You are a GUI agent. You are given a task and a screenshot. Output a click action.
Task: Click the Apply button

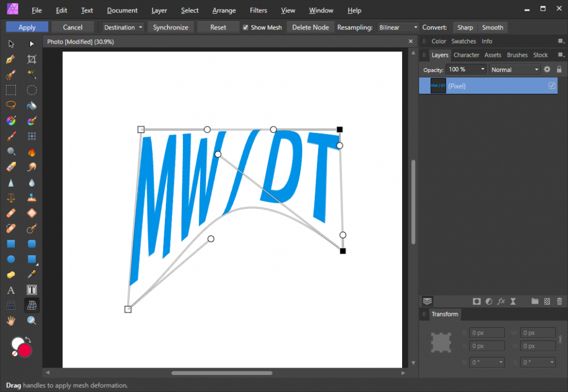pyautogui.click(x=27, y=27)
